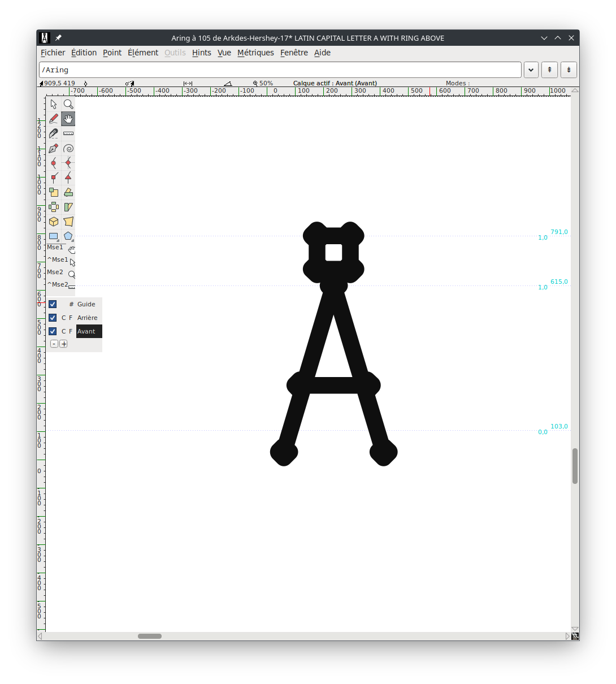Open the glyph name dropdown arrow
This screenshot has width=616, height=684.
(x=531, y=70)
